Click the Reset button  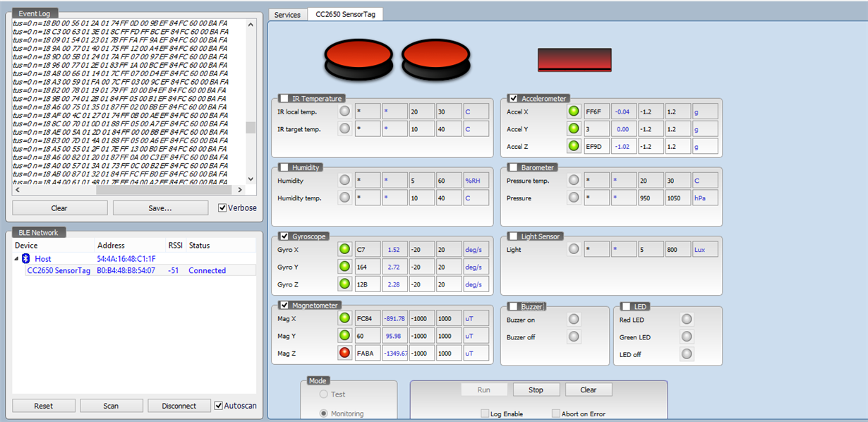pos(44,406)
